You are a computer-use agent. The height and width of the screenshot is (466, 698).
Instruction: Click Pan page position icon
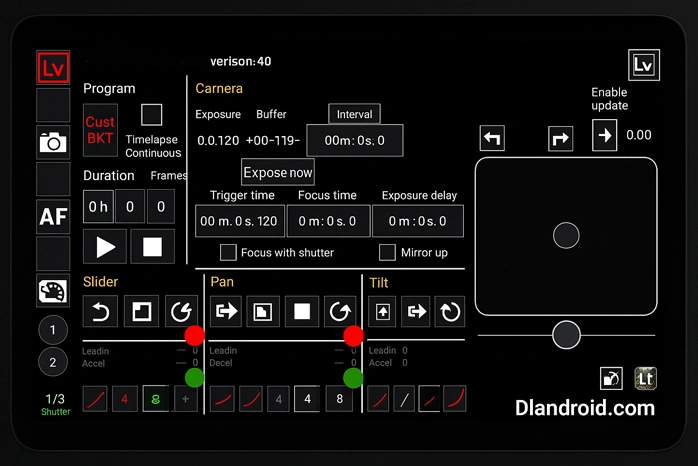(263, 312)
